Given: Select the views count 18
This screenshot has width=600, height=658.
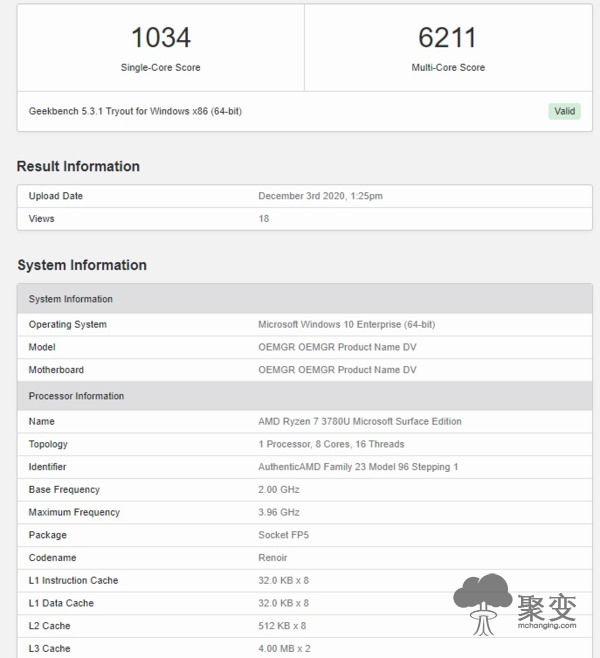Looking at the screenshot, I should tap(264, 219).
